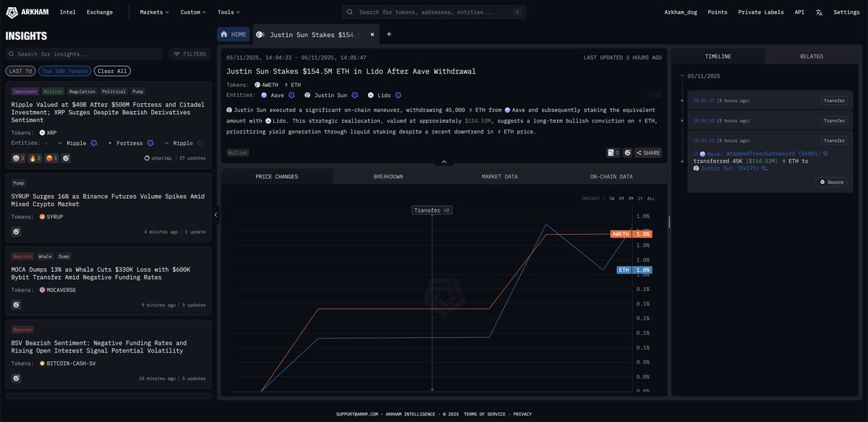Add emoji reaction to SYRUP insight
The width and height of the screenshot is (868, 422).
(16, 231)
